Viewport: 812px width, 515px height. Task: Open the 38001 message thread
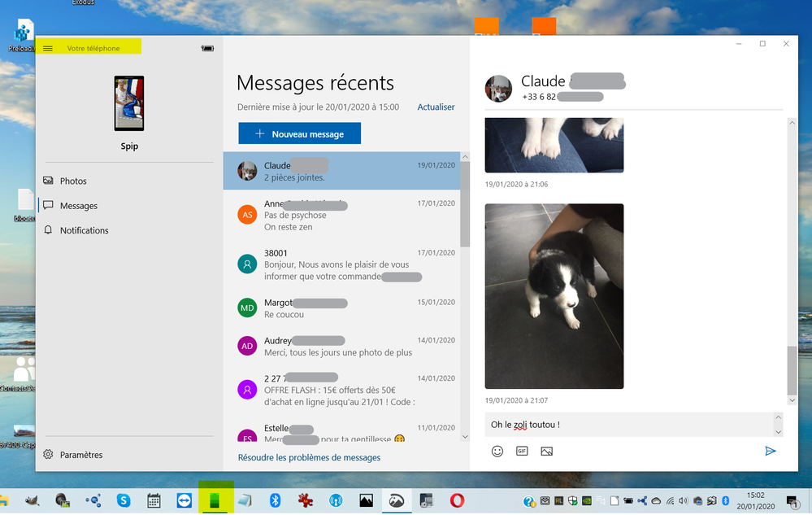tap(341, 264)
